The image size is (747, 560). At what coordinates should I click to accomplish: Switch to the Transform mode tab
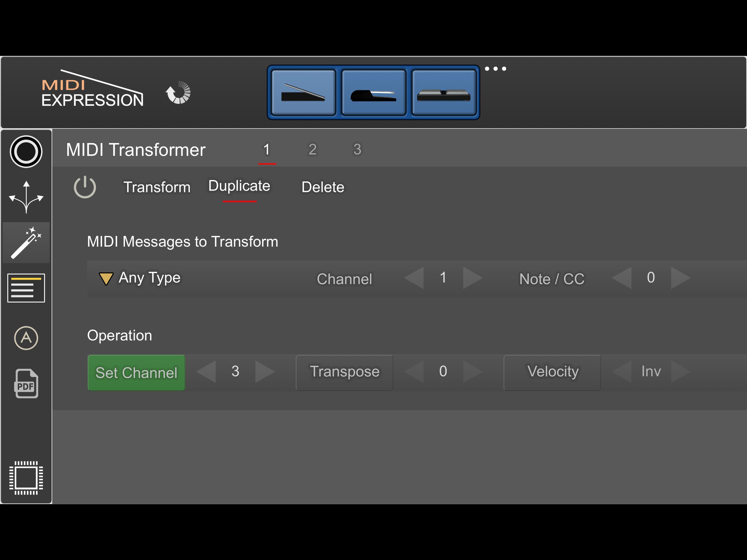[x=157, y=187]
